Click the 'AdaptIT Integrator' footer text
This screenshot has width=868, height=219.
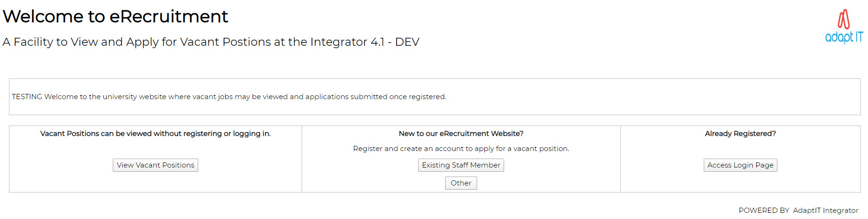826,211
